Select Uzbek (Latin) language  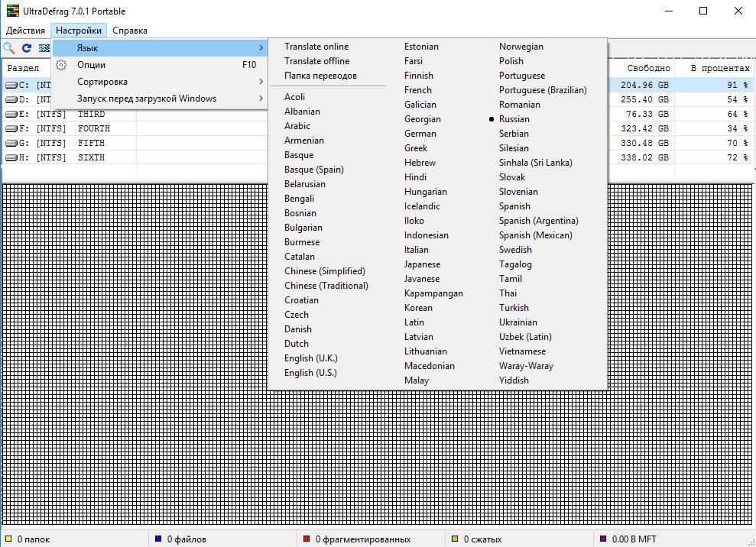(526, 337)
